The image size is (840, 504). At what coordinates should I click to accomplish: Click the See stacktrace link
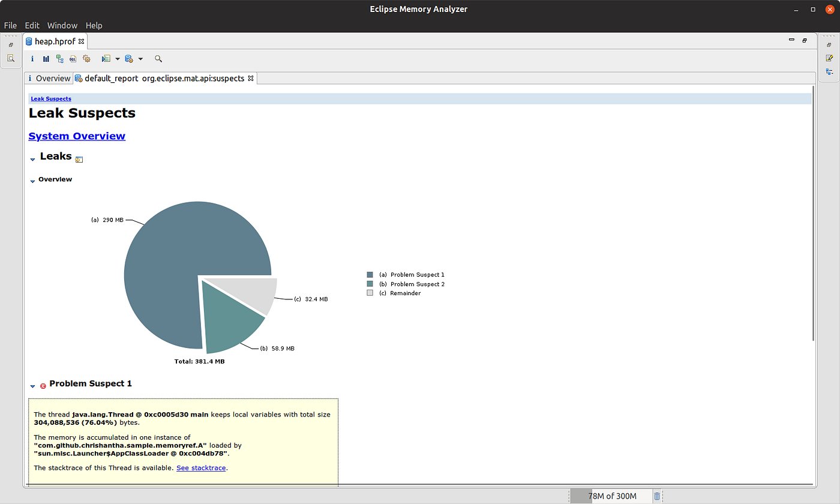200,467
